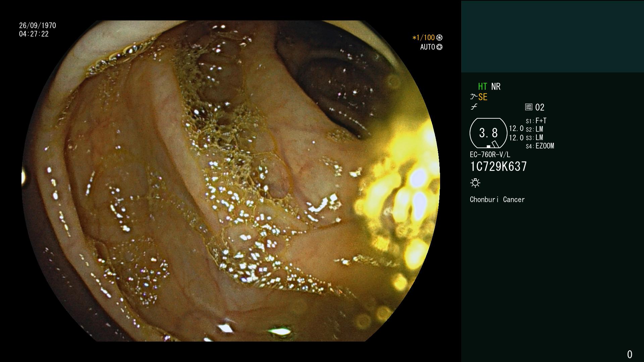Select scope switch S2: LM
The width and height of the screenshot is (644, 362).
click(x=535, y=129)
